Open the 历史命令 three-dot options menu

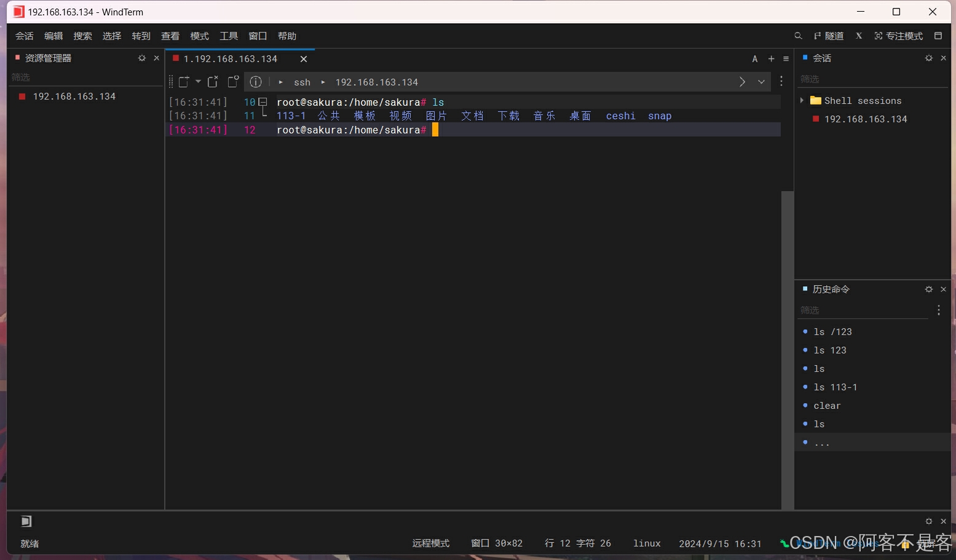click(x=939, y=310)
